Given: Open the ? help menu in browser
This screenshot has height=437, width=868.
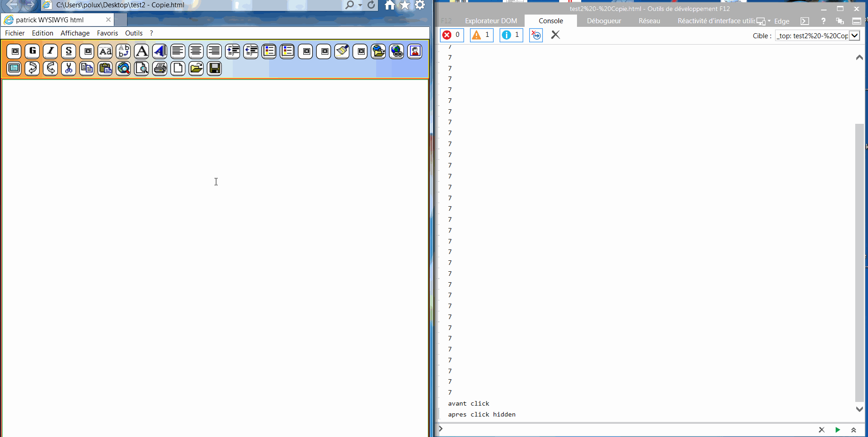Looking at the screenshot, I should [151, 33].
